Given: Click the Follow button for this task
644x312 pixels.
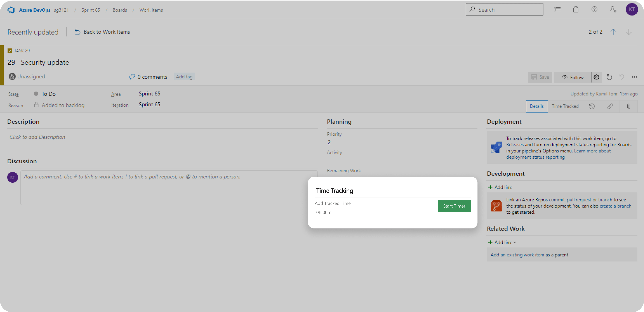Looking at the screenshot, I should click(x=573, y=77).
